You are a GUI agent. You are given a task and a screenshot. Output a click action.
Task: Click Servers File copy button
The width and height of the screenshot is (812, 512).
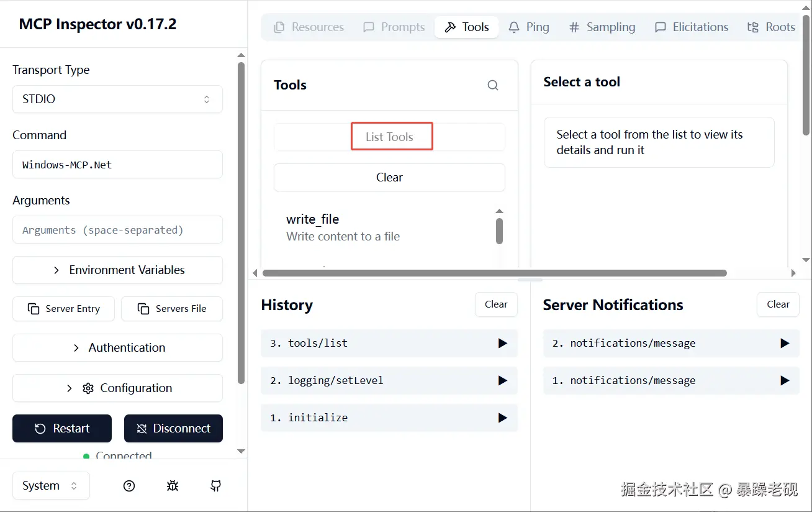point(172,309)
